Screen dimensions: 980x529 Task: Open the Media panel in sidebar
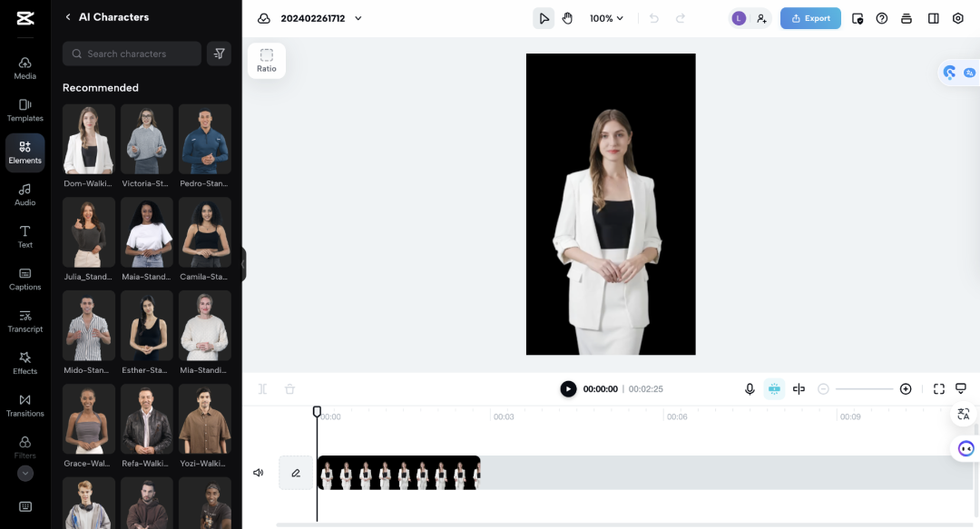coord(24,68)
